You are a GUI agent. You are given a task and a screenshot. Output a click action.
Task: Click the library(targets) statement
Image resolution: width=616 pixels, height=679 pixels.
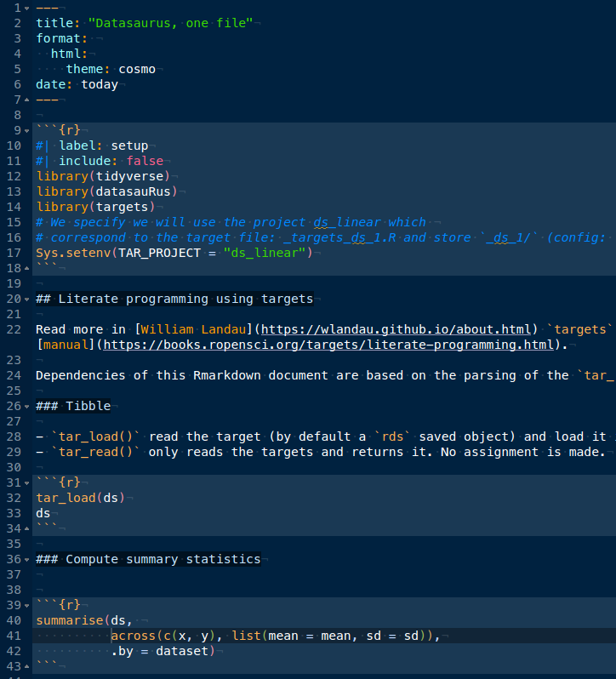coord(96,207)
